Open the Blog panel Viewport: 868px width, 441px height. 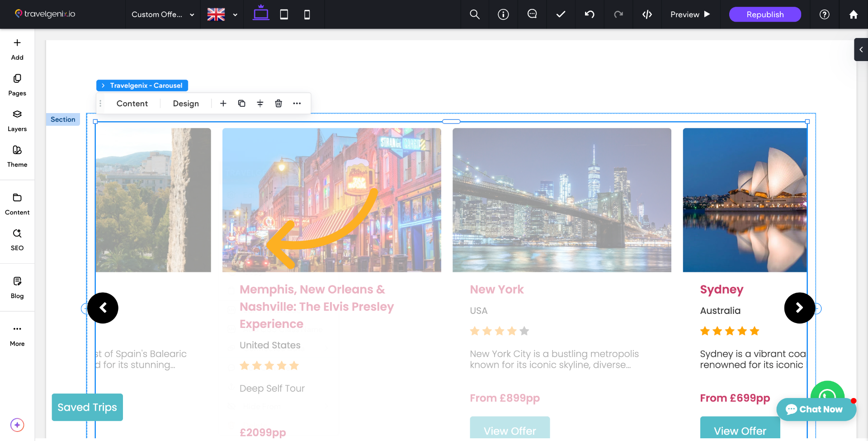pos(17,287)
